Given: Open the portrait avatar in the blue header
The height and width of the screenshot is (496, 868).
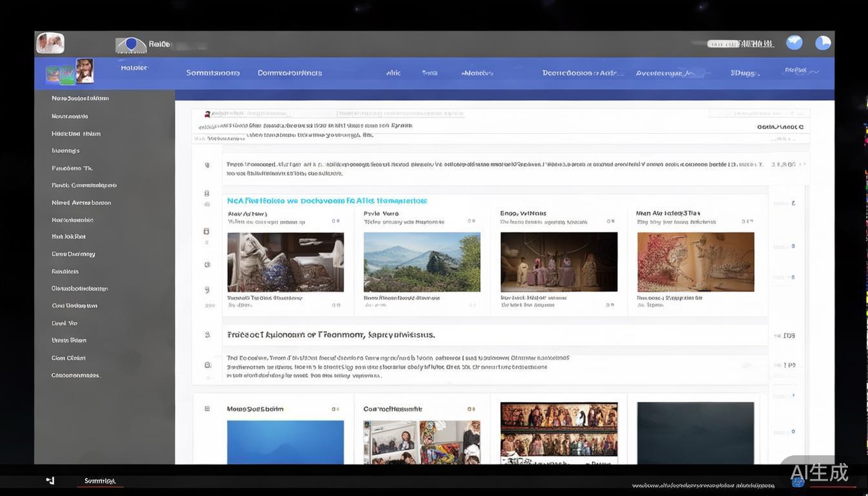Looking at the screenshot, I should pos(85,71).
